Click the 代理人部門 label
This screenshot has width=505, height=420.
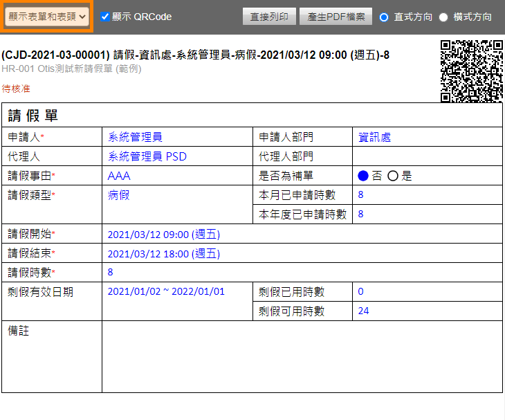pyautogui.click(x=286, y=156)
